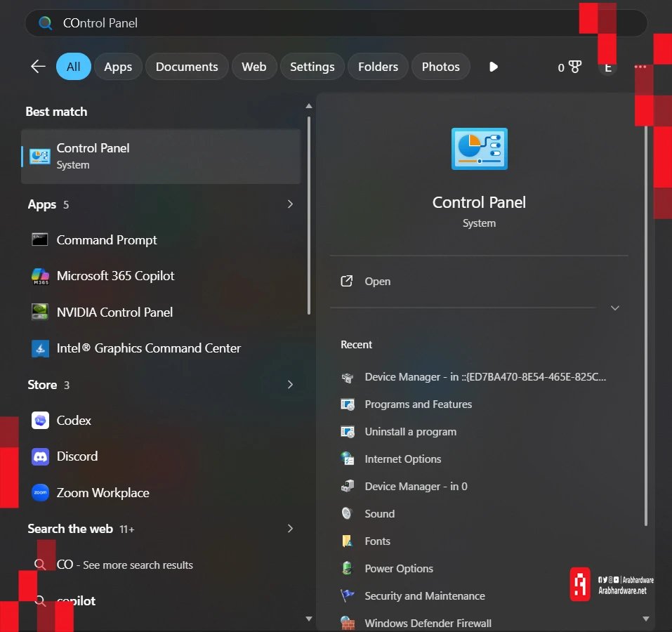Screen dimensions: 672x632
Task: Open Windows Defender Firewall icon
Action: [x=348, y=623]
